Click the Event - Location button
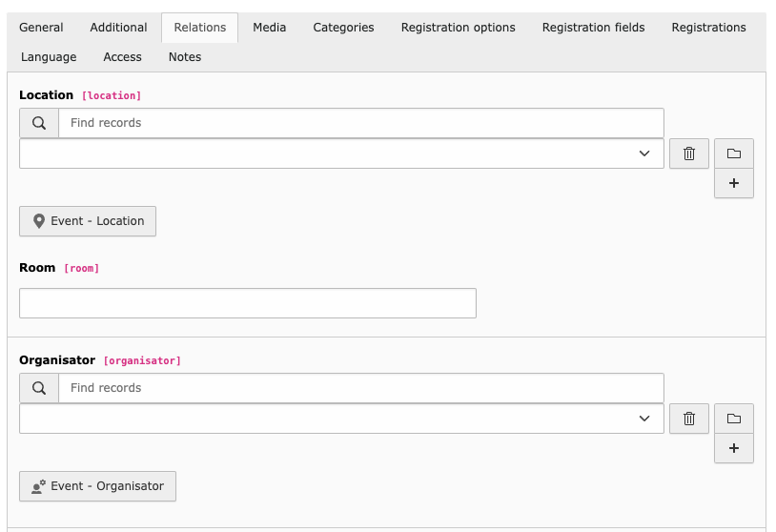Image resolution: width=776 pixels, height=532 pixels. click(88, 221)
